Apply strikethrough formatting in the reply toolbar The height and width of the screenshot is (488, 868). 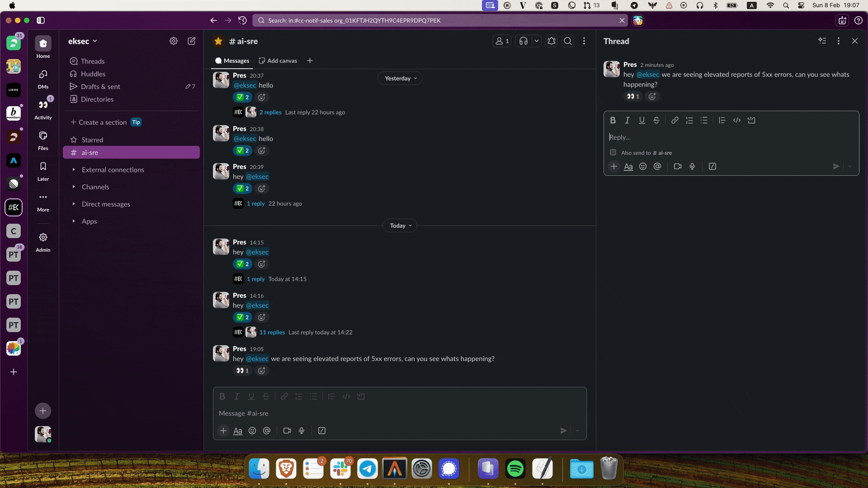tap(656, 120)
